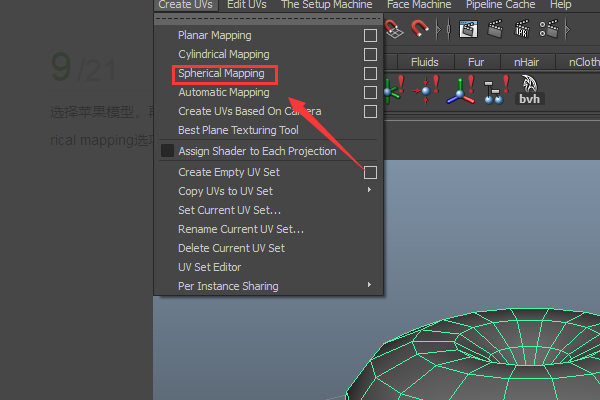The image size is (600, 400).
Task: Open The Setup Machine menu
Action: (327, 5)
